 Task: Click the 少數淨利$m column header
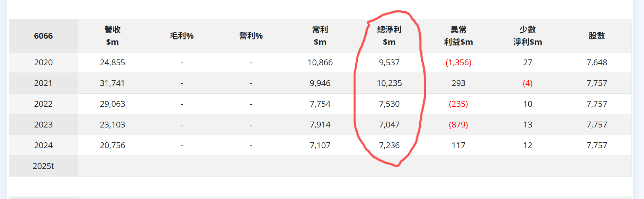pyautogui.click(x=527, y=36)
